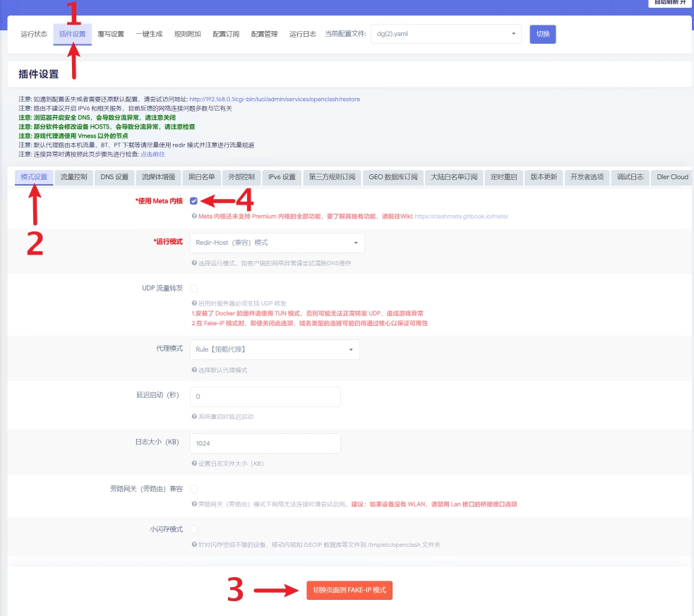Click the 延迟启动 (秒) input field
This screenshot has width=694, height=616.
point(265,397)
